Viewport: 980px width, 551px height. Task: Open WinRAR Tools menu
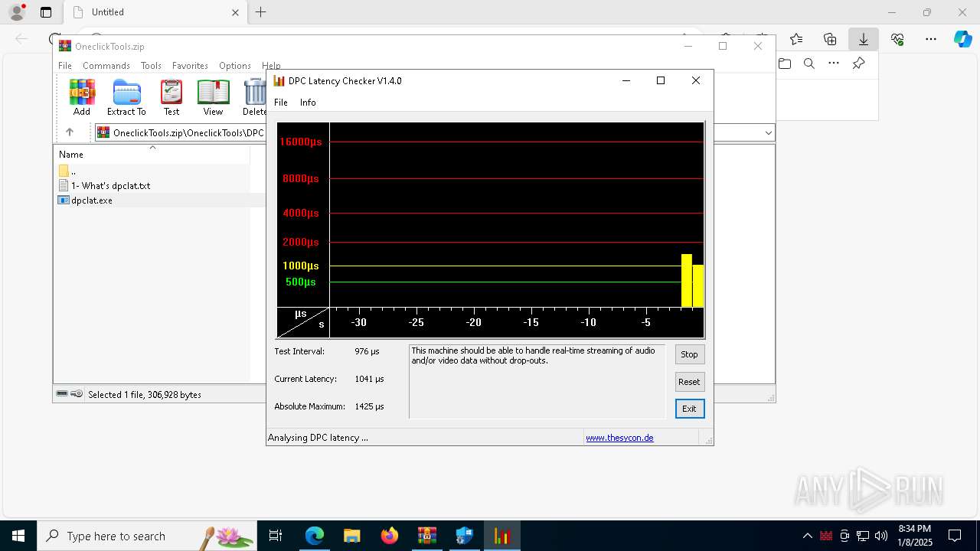tap(151, 66)
